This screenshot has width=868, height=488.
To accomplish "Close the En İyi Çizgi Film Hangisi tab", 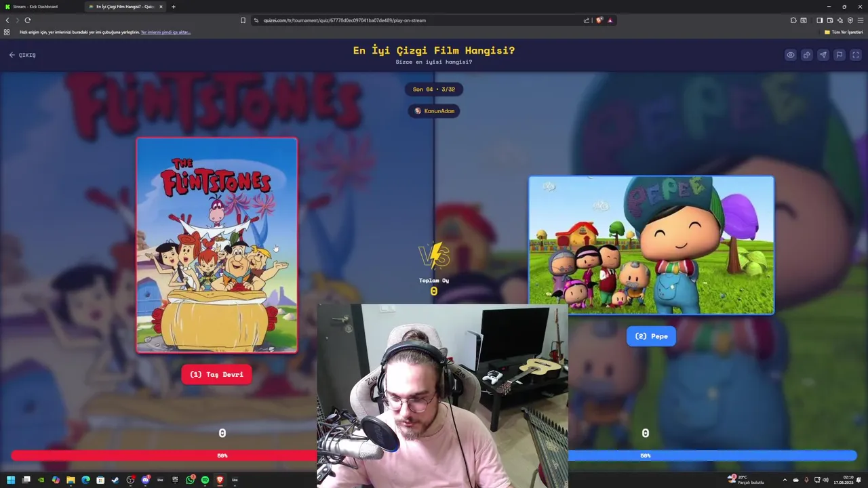I will tap(161, 7).
